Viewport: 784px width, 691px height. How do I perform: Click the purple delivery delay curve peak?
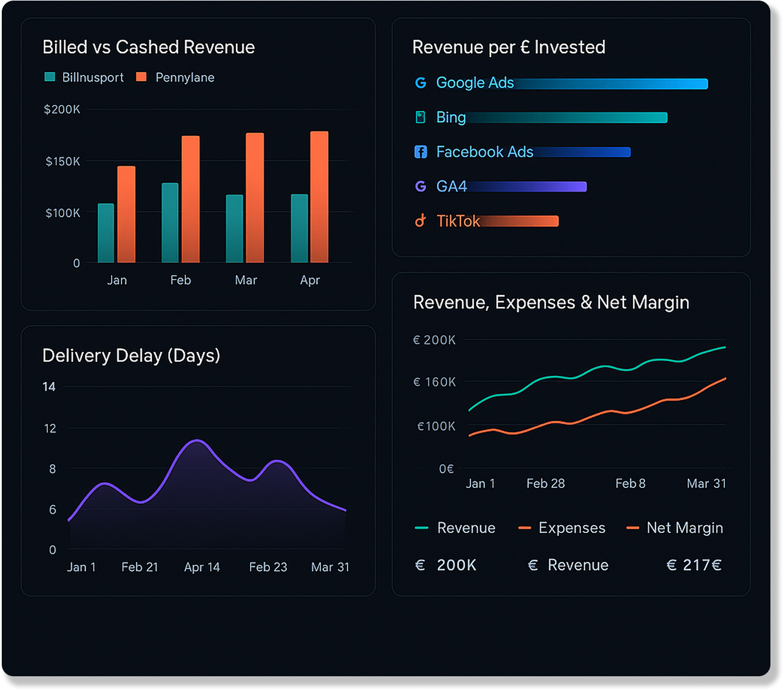click(197, 440)
